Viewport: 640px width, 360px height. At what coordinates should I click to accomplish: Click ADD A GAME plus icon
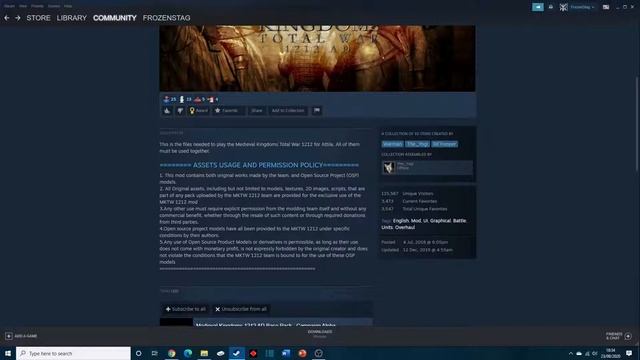[x=9, y=336]
